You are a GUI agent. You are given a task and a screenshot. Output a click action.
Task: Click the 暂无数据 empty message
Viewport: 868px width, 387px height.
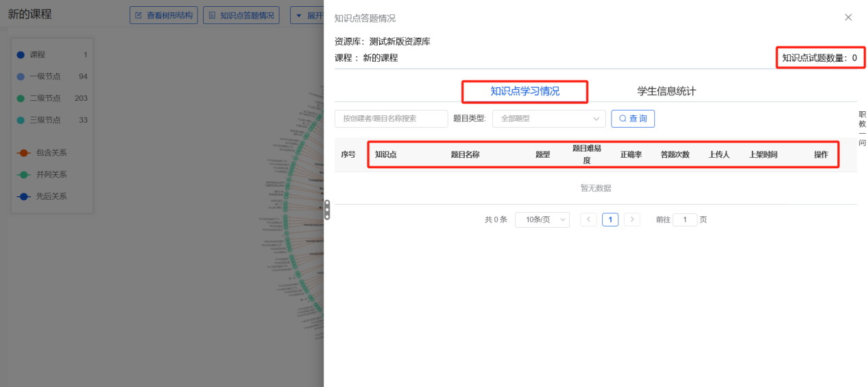click(596, 188)
